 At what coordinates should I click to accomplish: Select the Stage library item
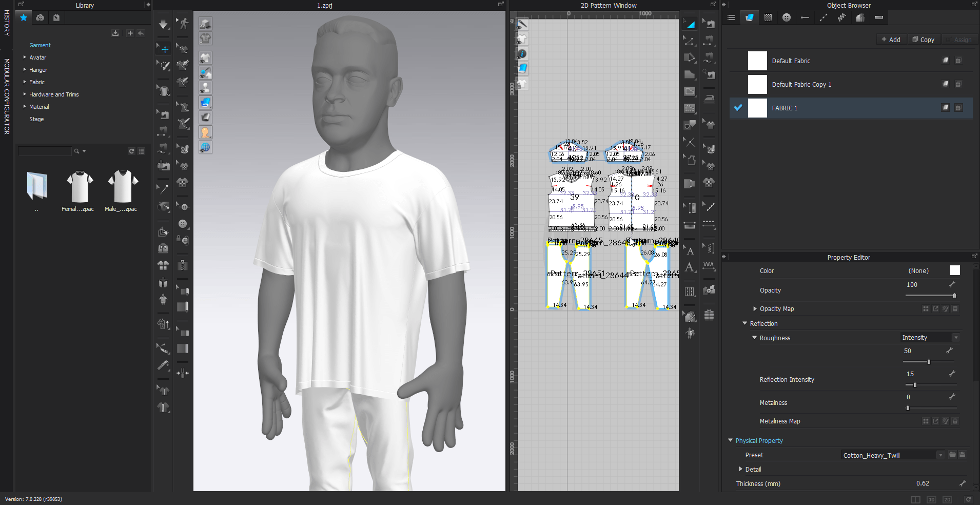point(36,119)
